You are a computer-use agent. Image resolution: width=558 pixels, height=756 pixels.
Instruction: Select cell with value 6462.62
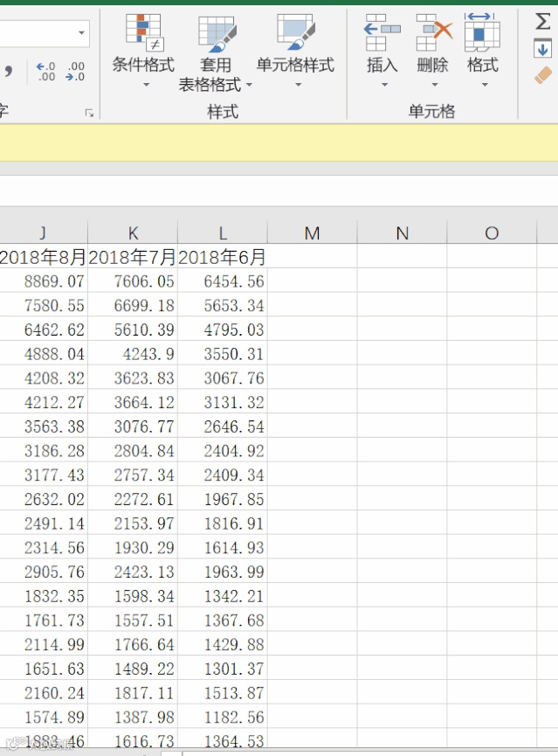point(44,329)
